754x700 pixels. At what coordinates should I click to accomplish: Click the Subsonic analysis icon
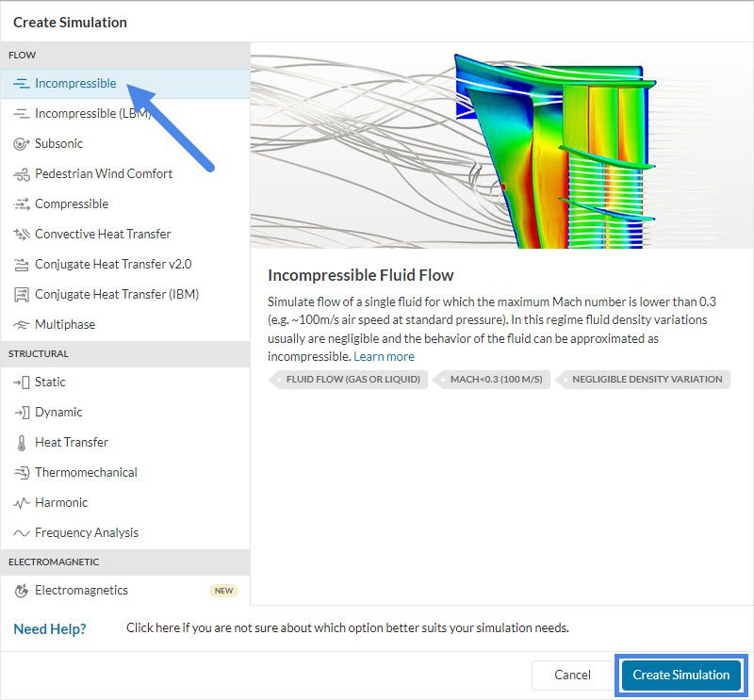pyautogui.click(x=21, y=144)
